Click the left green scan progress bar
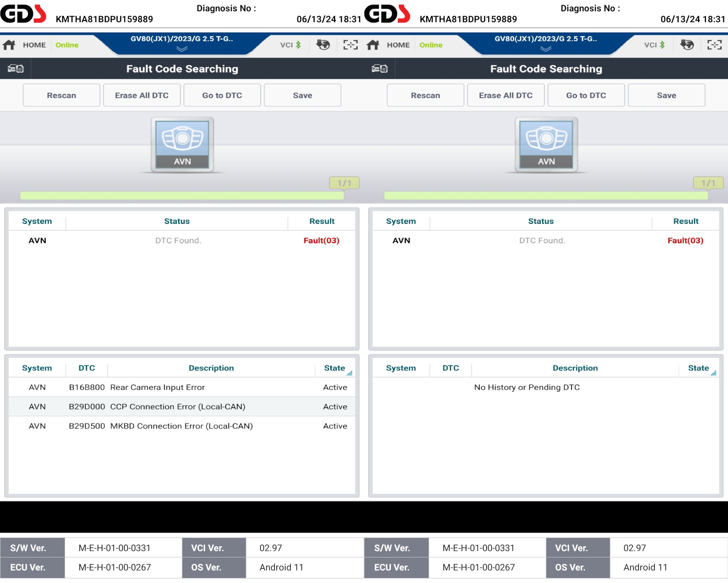The height and width of the screenshot is (583, 728). tap(182, 196)
